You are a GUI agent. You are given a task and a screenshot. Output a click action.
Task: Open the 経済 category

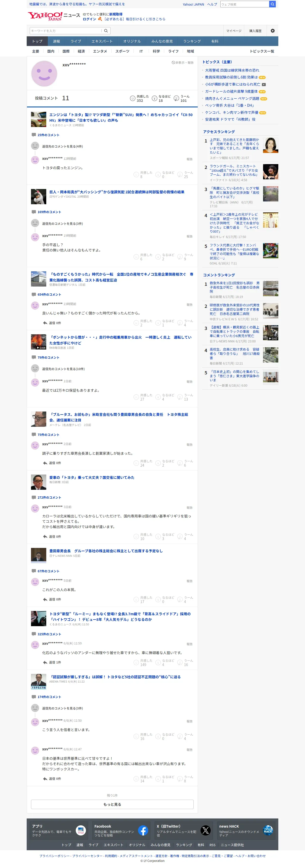(x=81, y=51)
